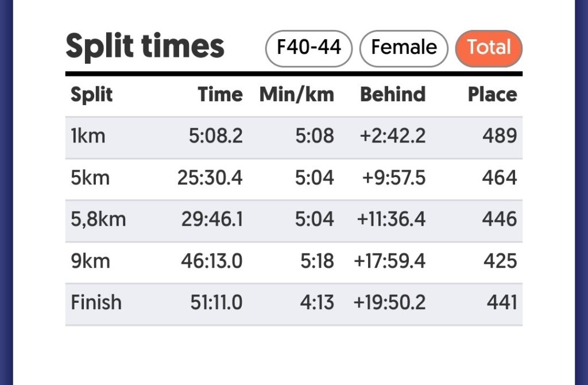Sort results by the Behind column
588x385 pixels.
pos(393,94)
